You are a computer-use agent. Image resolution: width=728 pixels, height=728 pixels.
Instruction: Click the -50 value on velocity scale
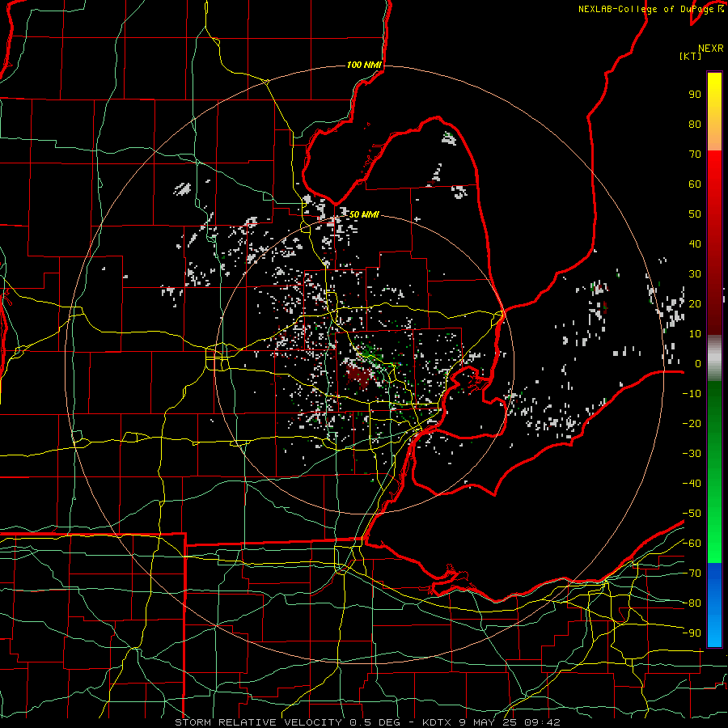(692, 514)
